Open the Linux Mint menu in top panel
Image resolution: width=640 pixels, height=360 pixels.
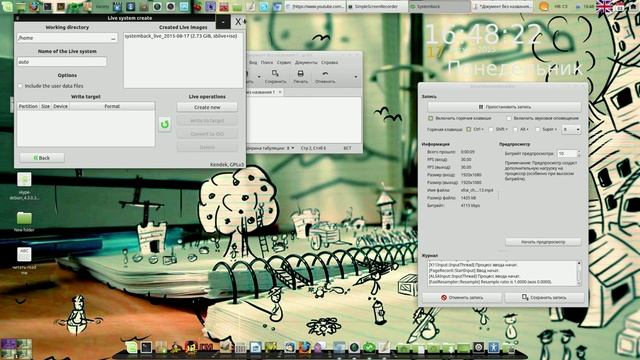7,6
